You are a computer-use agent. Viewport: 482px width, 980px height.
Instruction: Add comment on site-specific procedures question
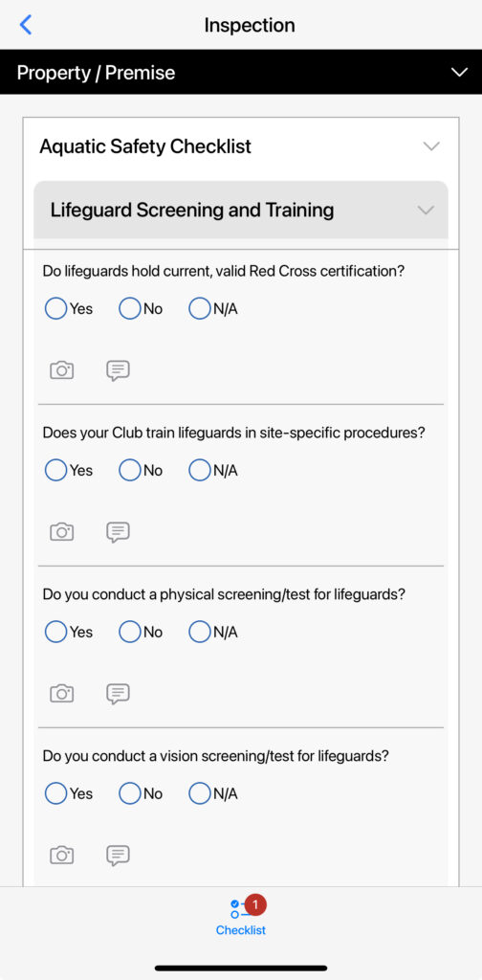click(118, 532)
